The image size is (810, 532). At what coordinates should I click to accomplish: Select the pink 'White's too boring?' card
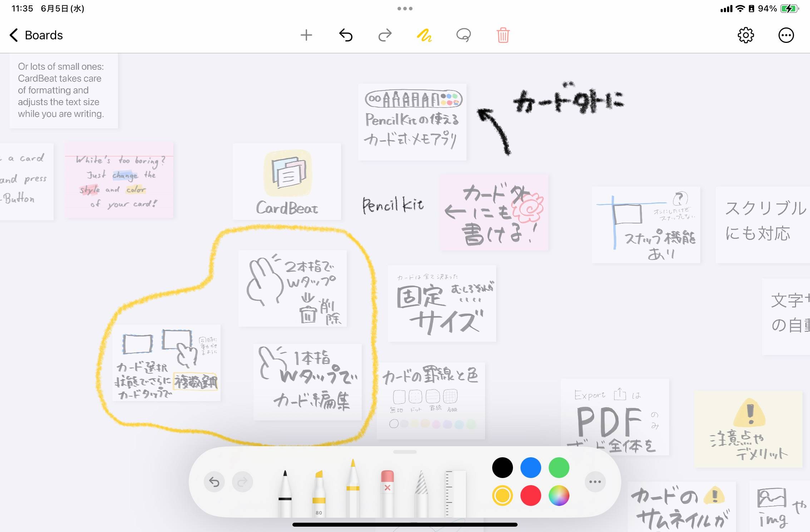(x=119, y=180)
